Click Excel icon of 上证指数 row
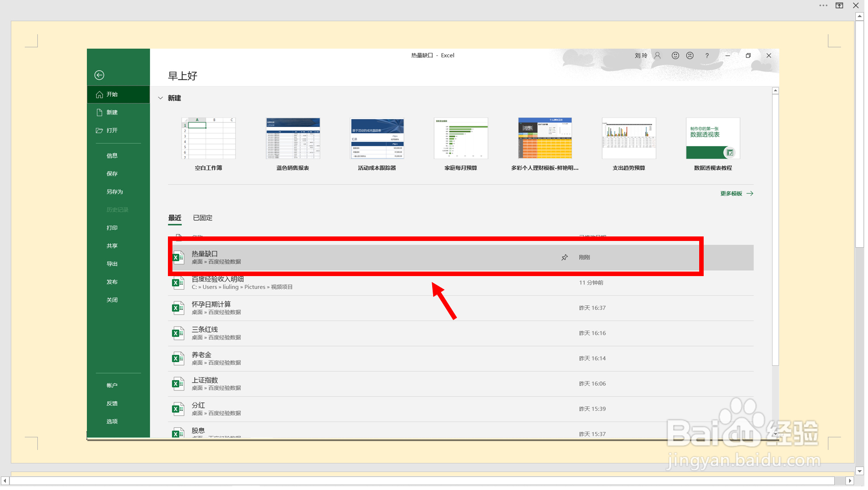 point(178,384)
